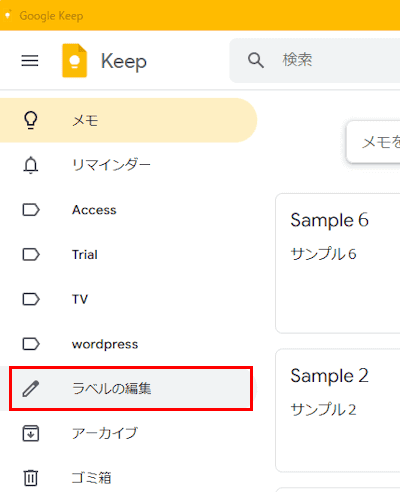Open the wordpress label

[x=128, y=344]
